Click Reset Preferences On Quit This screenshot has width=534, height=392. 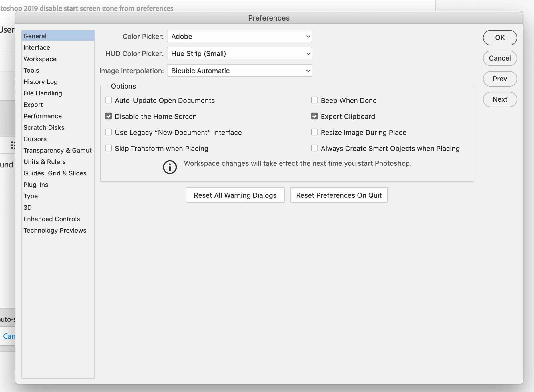click(339, 195)
